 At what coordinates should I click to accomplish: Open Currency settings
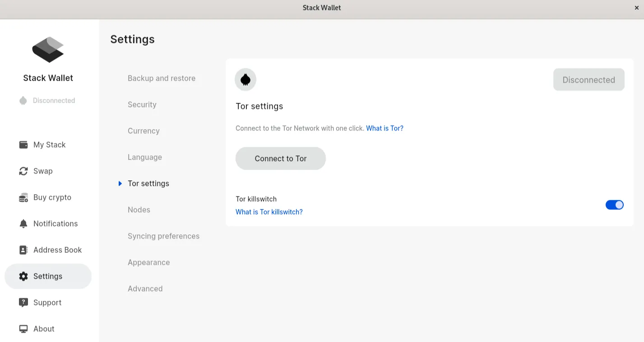(144, 131)
